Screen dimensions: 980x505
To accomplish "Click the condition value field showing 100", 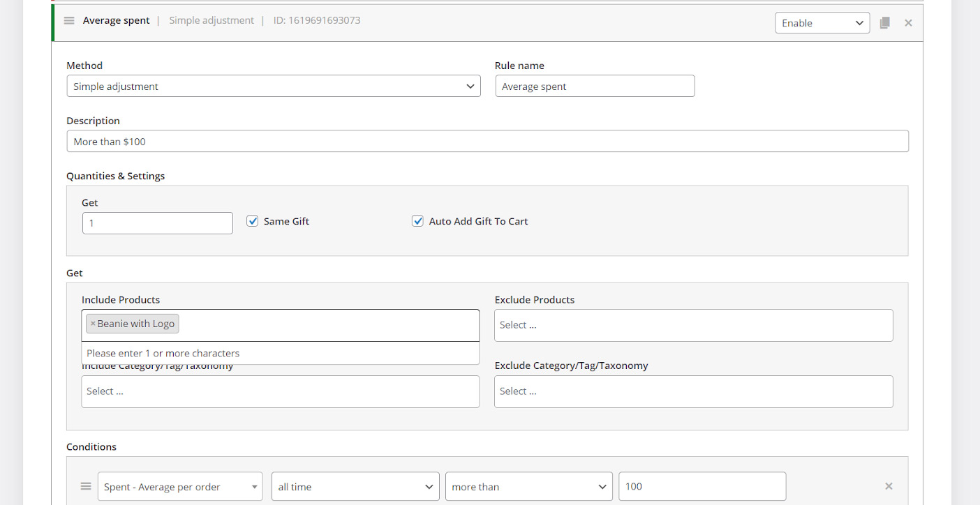I will coord(701,487).
